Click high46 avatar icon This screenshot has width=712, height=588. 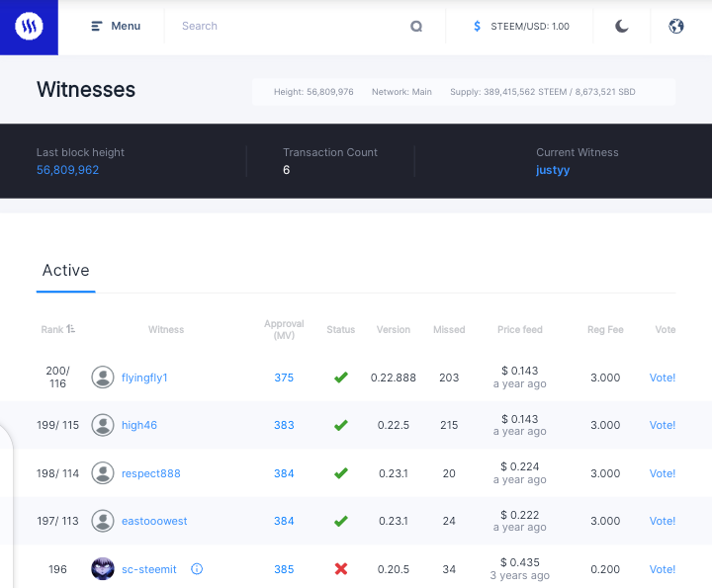[x=103, y=425]
